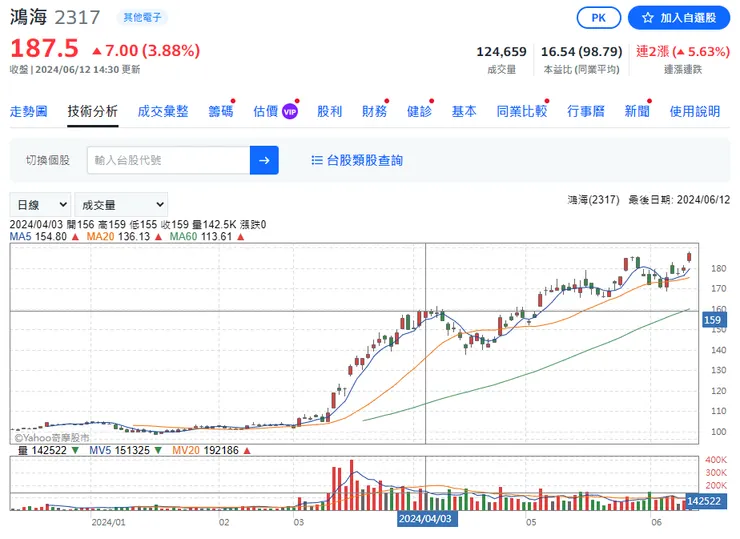Click the blue arrow search button
Screen dimensions: 740x539
[264, 160]
